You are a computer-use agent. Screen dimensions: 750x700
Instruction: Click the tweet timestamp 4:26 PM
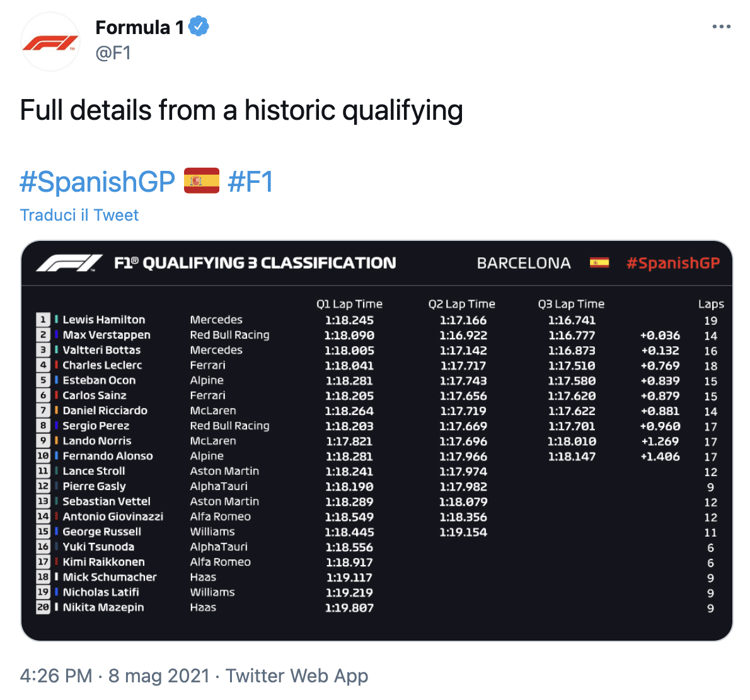pyautogui.click(x=56, y=675)
